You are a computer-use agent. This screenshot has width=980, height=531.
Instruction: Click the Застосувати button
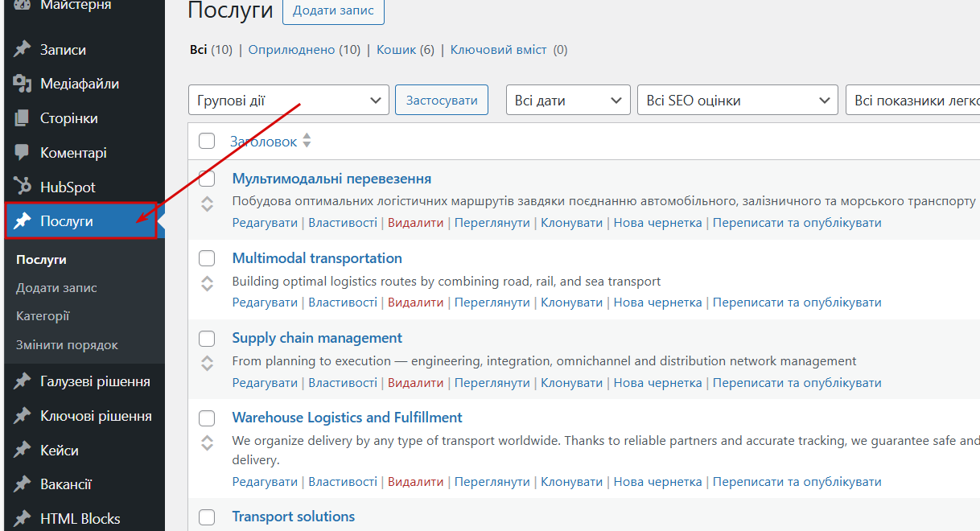pyautogui.click(x=442, y=100)
